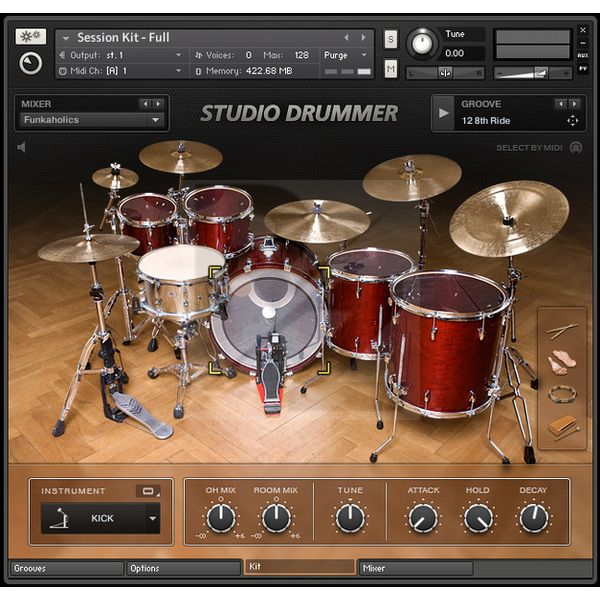The width and height of the screenshot is (600, 600).
Task: Open the Purge dropdown menu
Action: pos(346,55)
